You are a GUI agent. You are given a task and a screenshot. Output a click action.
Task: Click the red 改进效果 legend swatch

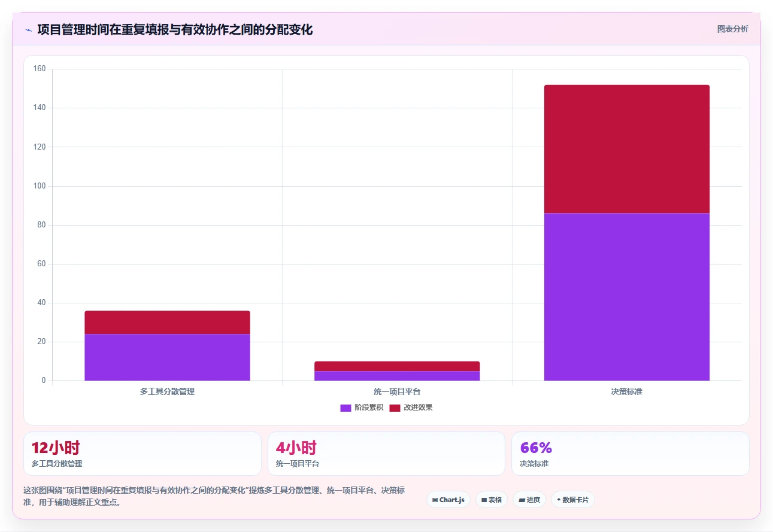(x=395, y=408)
